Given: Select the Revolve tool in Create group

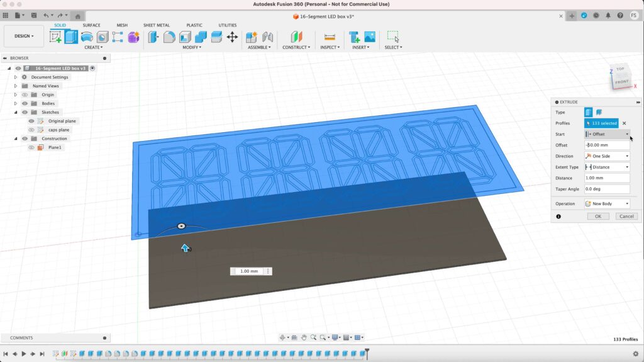Looking at the screenshot, I should 87,37.
